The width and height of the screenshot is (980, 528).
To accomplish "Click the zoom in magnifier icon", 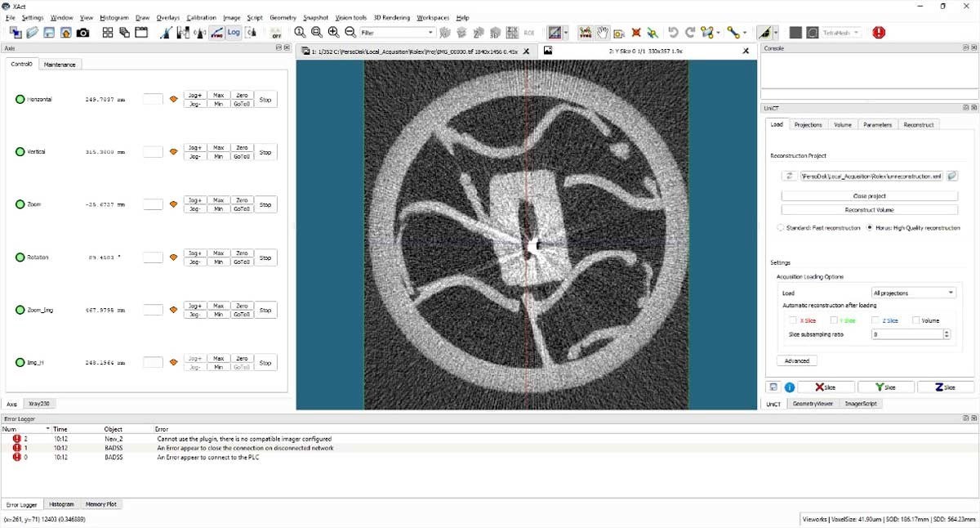I will [333, 33].
